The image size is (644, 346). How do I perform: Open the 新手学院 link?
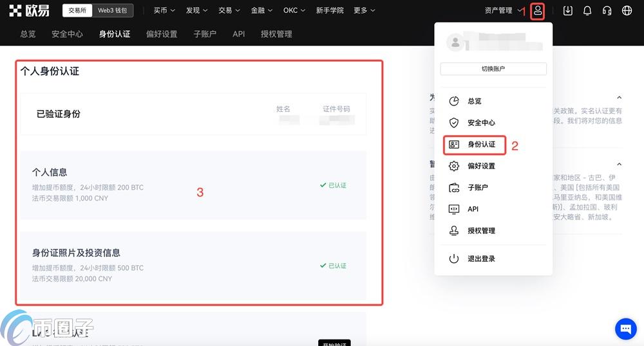click(x=330, y=10)
